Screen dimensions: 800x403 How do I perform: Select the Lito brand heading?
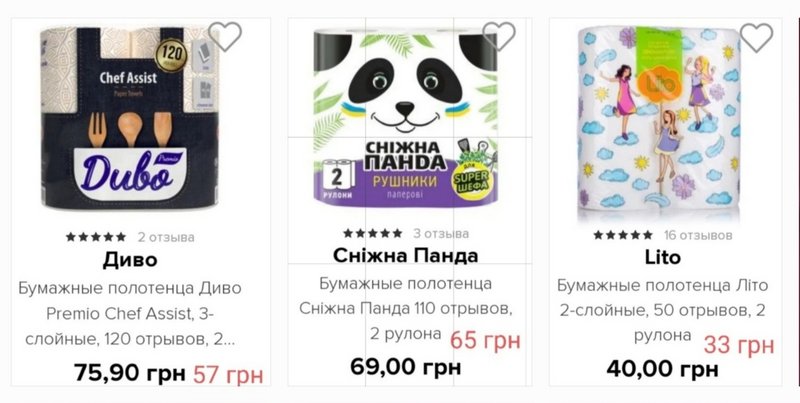[662, 258]
